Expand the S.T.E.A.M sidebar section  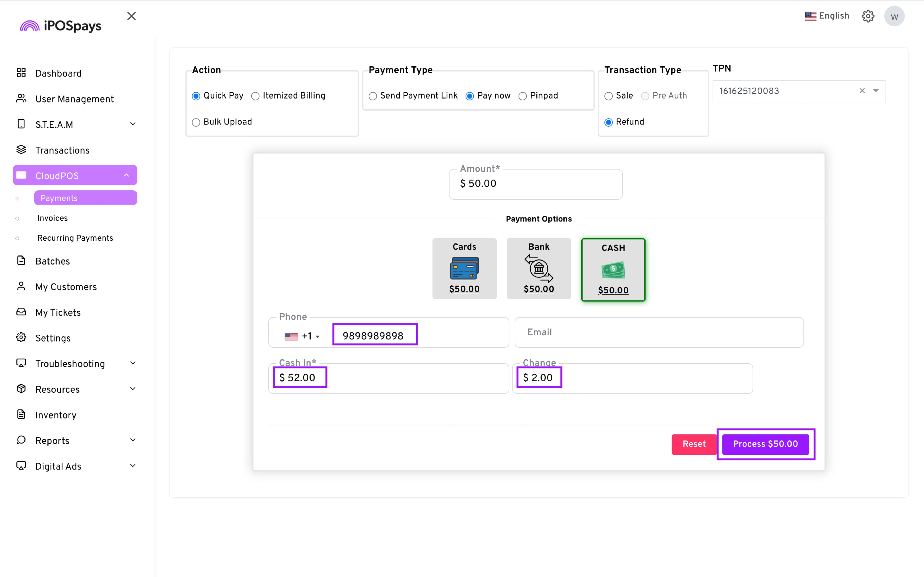133,124
